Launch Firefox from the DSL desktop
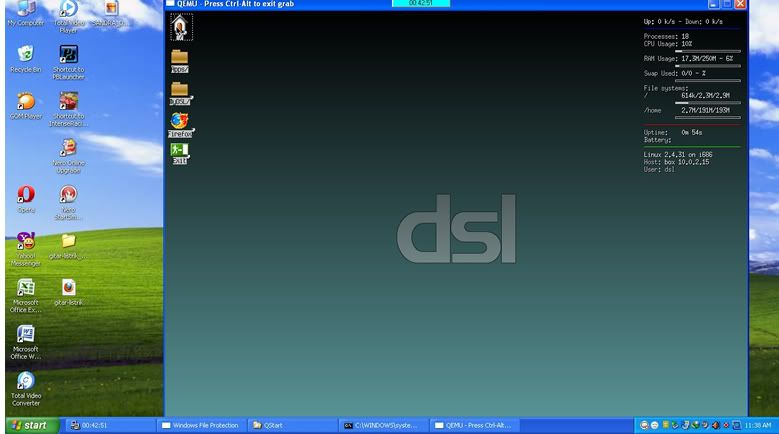779x434 pixels. pos(180,124)
